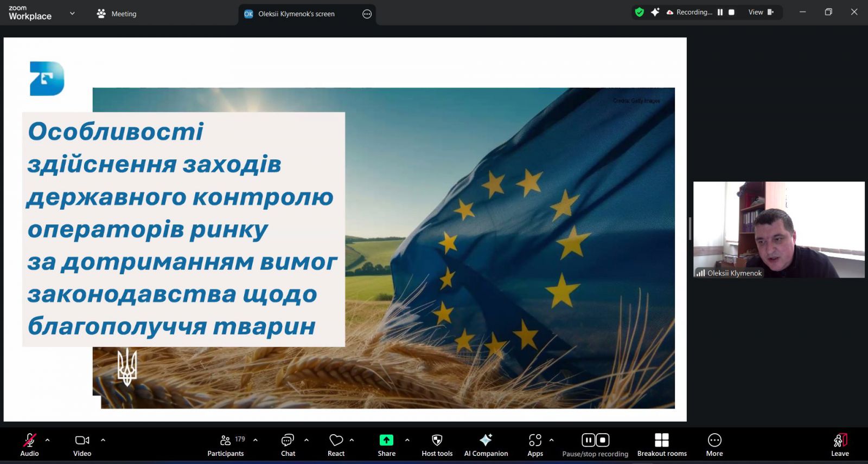This screenshot has height=464, width=868.
Task: Launch AI Companion from the toolbar
Action: click(x=486, y=444)
